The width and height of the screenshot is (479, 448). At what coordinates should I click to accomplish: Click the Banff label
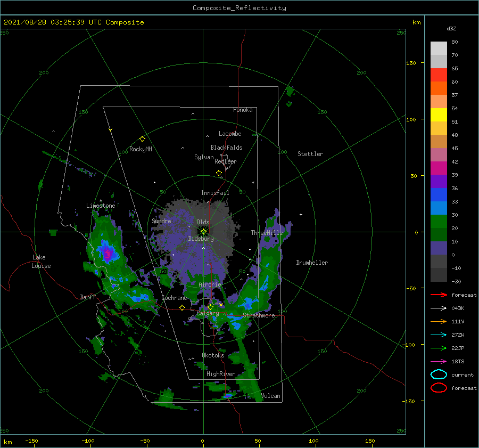(88, 297)
